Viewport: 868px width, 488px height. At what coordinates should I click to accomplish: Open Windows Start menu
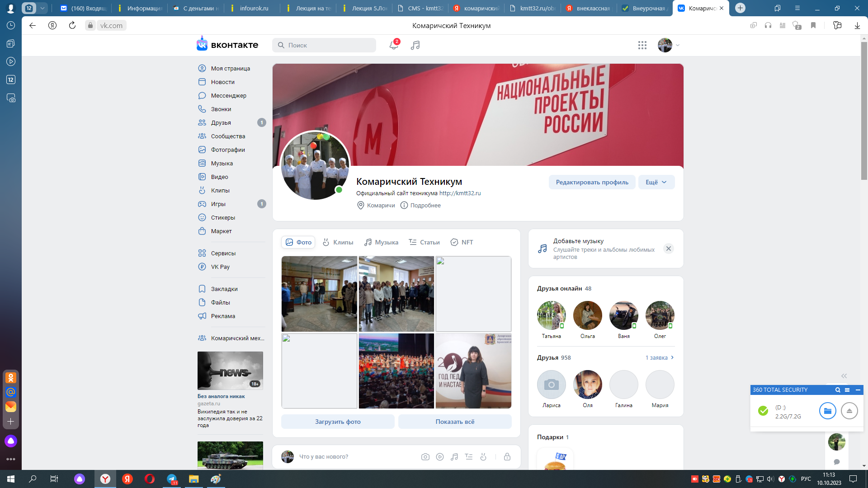(x=11, y=479)
